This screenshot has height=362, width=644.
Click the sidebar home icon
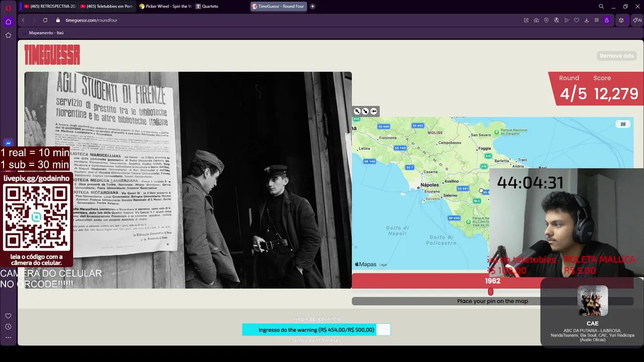click(8, 22)
